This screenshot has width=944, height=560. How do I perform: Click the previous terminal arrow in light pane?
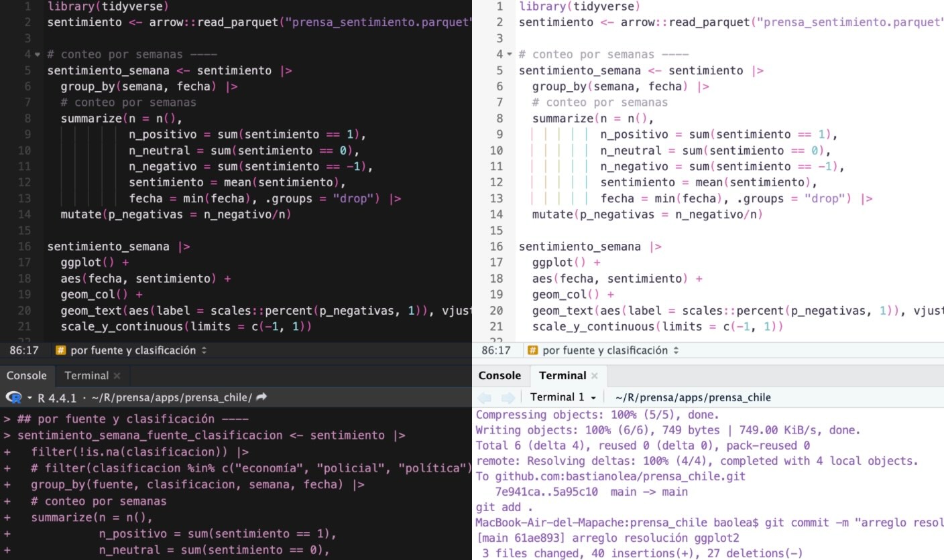485,397
